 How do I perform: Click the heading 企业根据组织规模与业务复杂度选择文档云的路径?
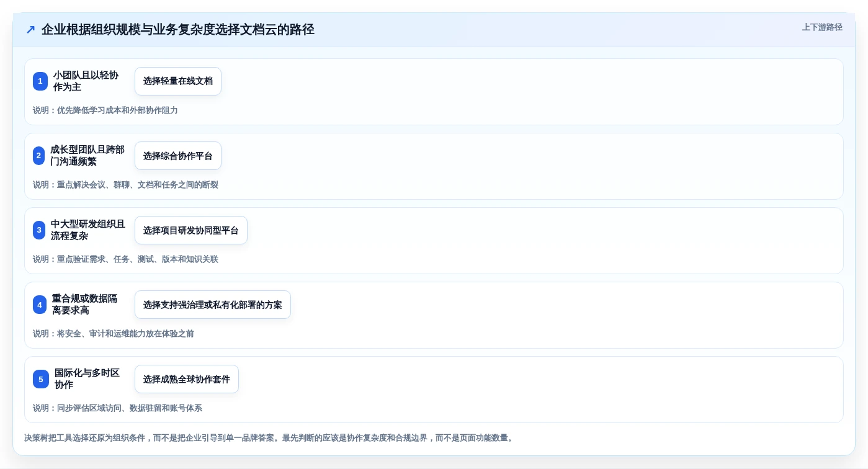pyautogui.click(x=178, y=30)
